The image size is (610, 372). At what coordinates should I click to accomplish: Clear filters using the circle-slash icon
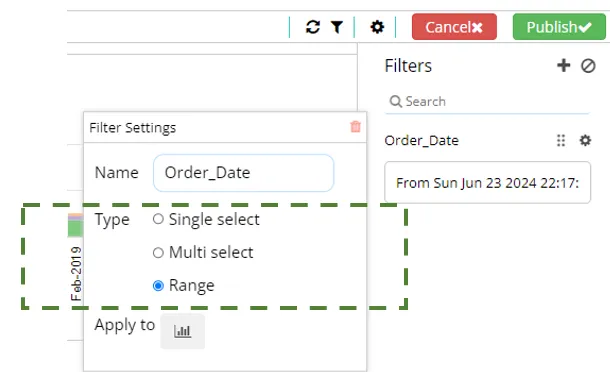coord(588,66)
